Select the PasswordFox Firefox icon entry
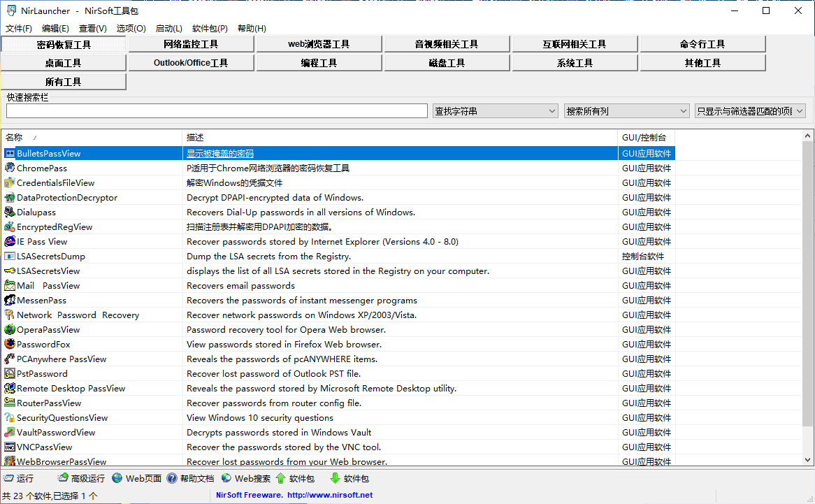Image resolution: width=815 pixels, height=504 pixels. coord(10,345)
